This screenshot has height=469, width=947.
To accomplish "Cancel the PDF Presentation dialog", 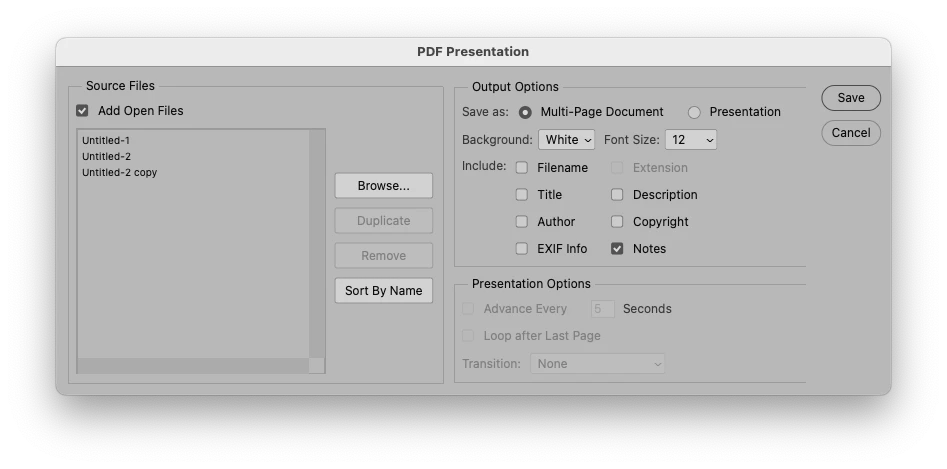I will click(851, 133).
